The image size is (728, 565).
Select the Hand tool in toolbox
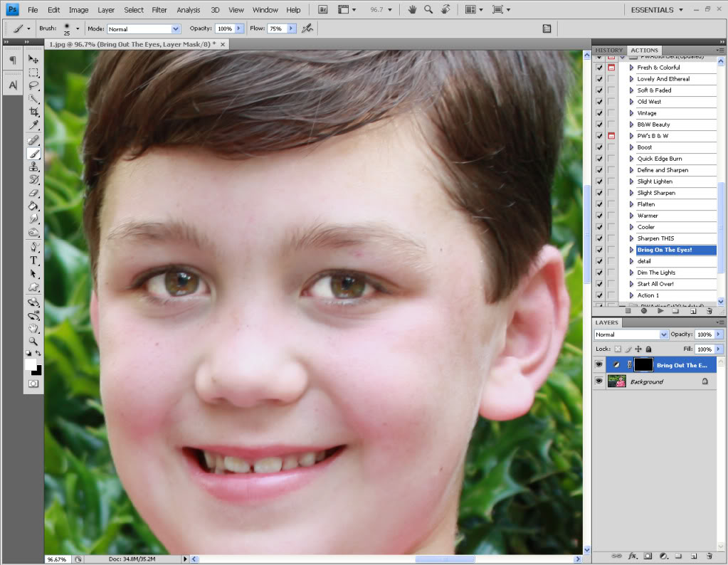pyautogui.click(x=33, y=329)
